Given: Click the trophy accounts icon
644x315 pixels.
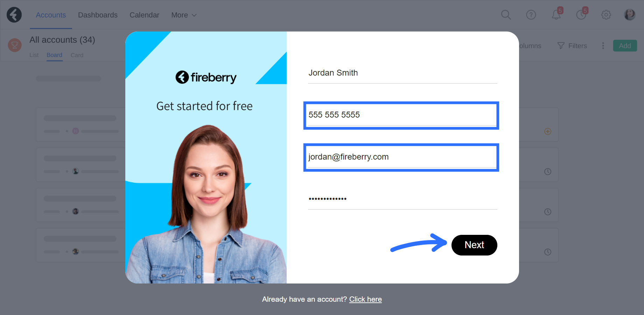Looking at the screenshot, I should coord(15,45).
